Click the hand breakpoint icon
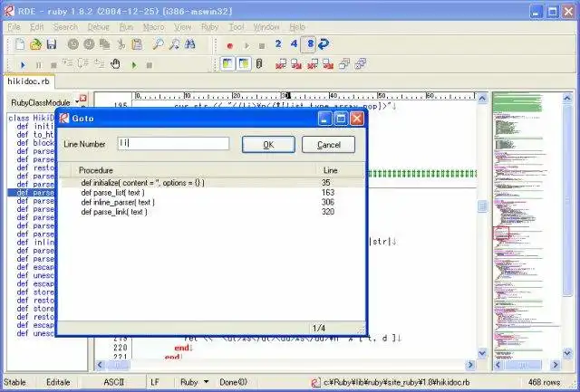The image size is (580, 392). 115,64
